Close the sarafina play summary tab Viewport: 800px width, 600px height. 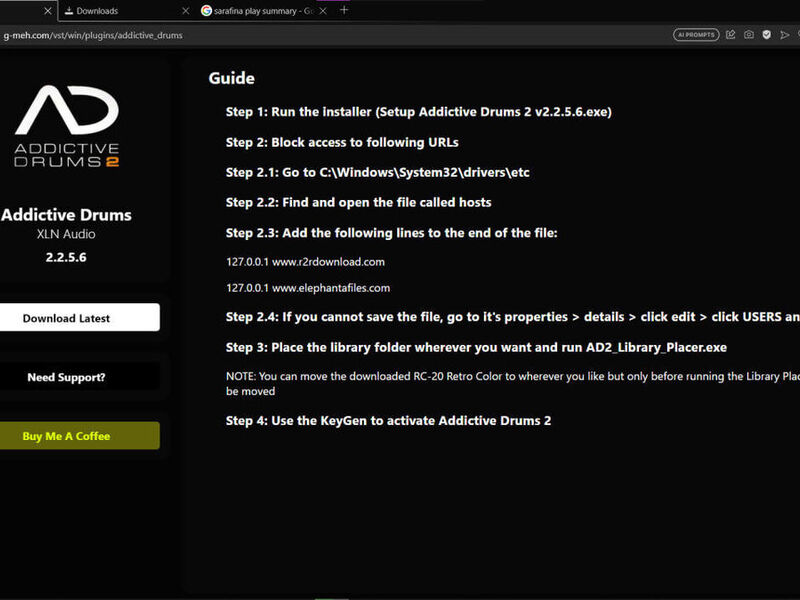324,10
